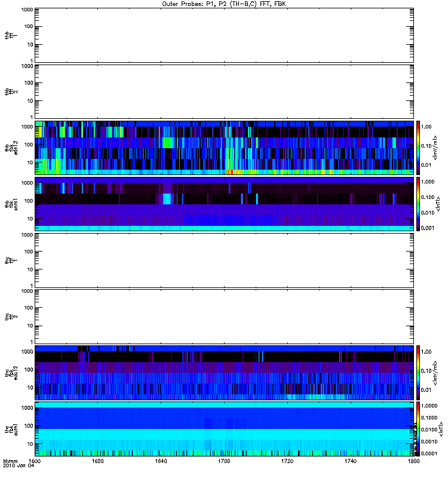448x478 pixels.
Task: Click the thc scm1 nT color bar
Action: point(418,428)
